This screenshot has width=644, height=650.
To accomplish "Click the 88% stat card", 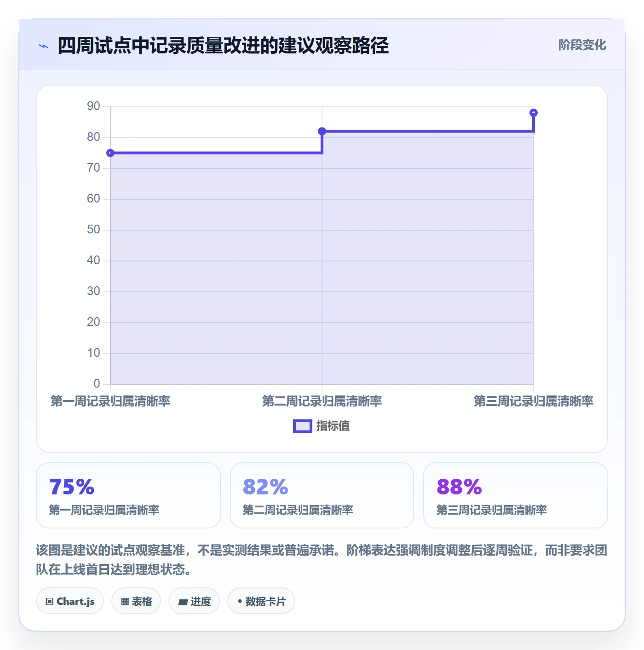I will pyautogui.click(x=516, y=495).
